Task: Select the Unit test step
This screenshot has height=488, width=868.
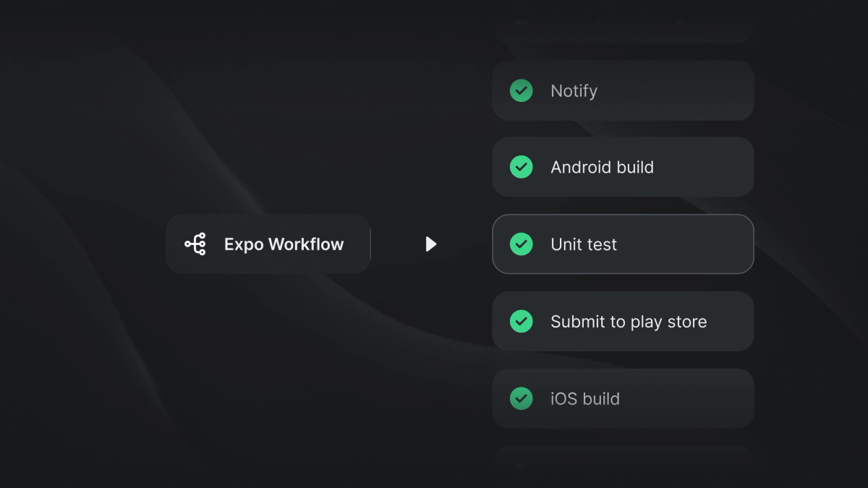Action: click(x=623, y=244)
